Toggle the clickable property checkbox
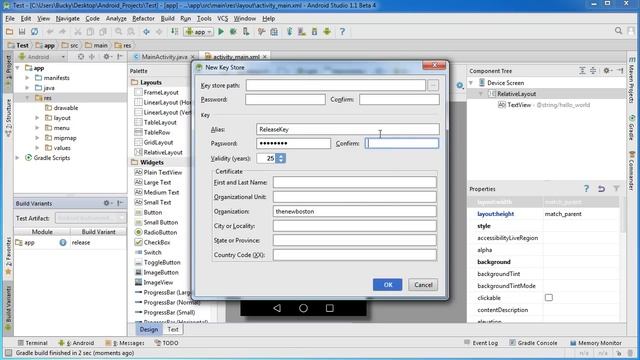Viewport: 640px width, 360px height. click(549, 298)
